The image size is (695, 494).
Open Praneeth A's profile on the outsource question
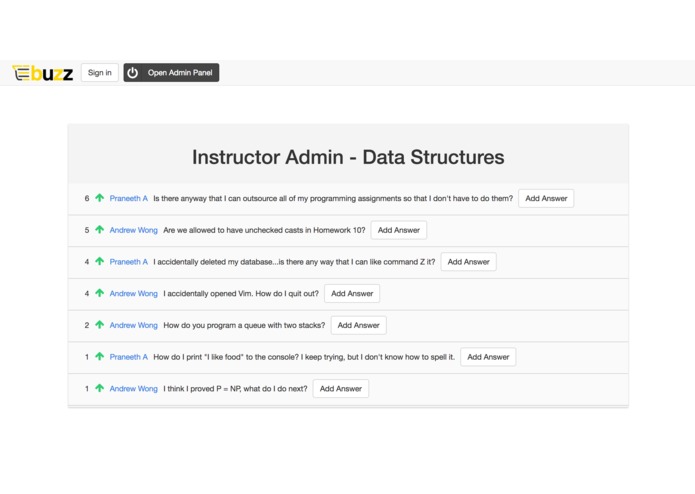point(129,198)
